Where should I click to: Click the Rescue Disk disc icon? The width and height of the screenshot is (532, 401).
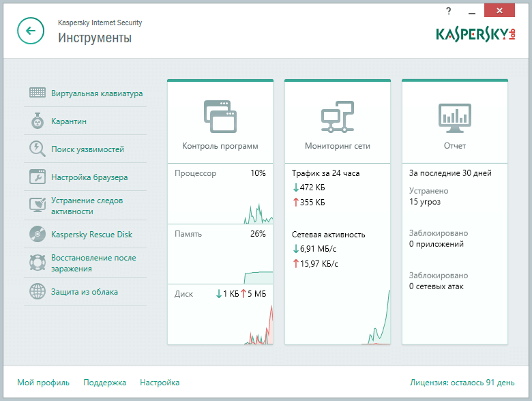coord(38,234)
